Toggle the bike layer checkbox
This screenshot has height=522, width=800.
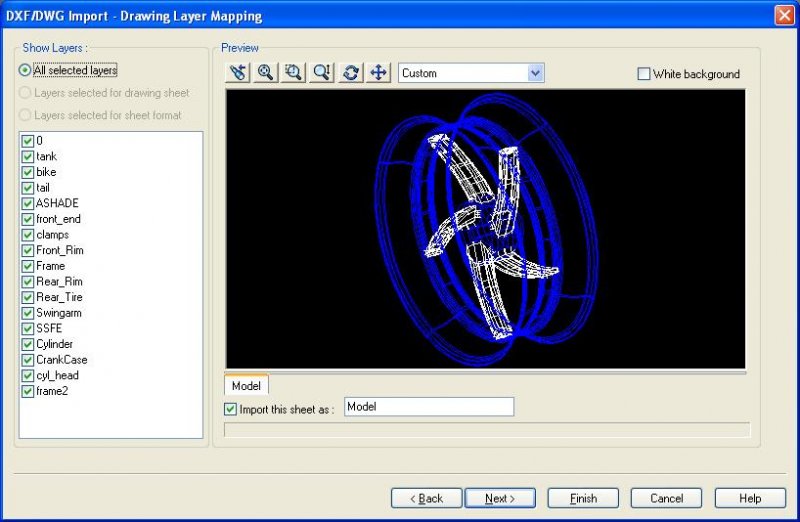coord(28,172)
